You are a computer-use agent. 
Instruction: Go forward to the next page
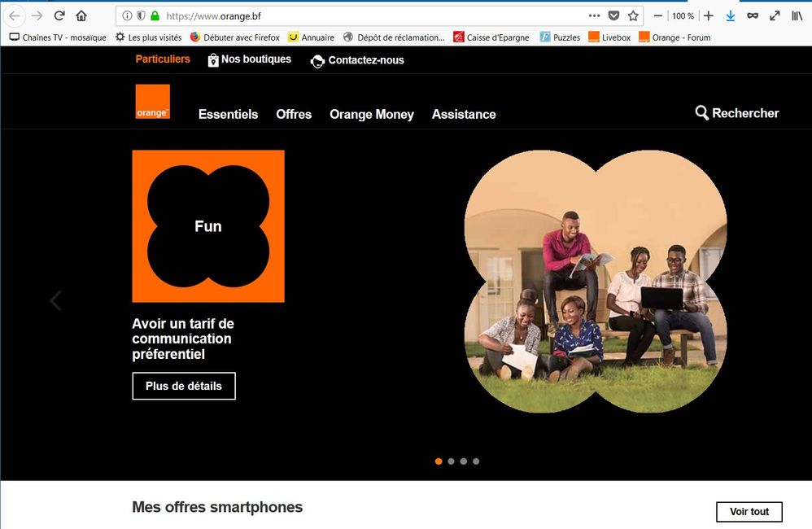click(x=37, y=16)
